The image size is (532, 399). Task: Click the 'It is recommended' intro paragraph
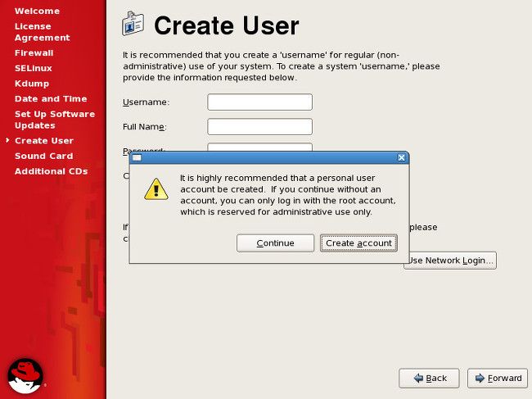click(x=281, y=66)
